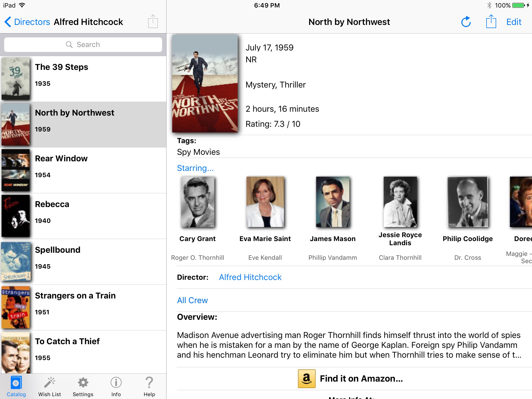Open the Alfred Hitchcock director link
This screenshot has height=399, width=532.
pyautogui.click(x=250, y=277)
